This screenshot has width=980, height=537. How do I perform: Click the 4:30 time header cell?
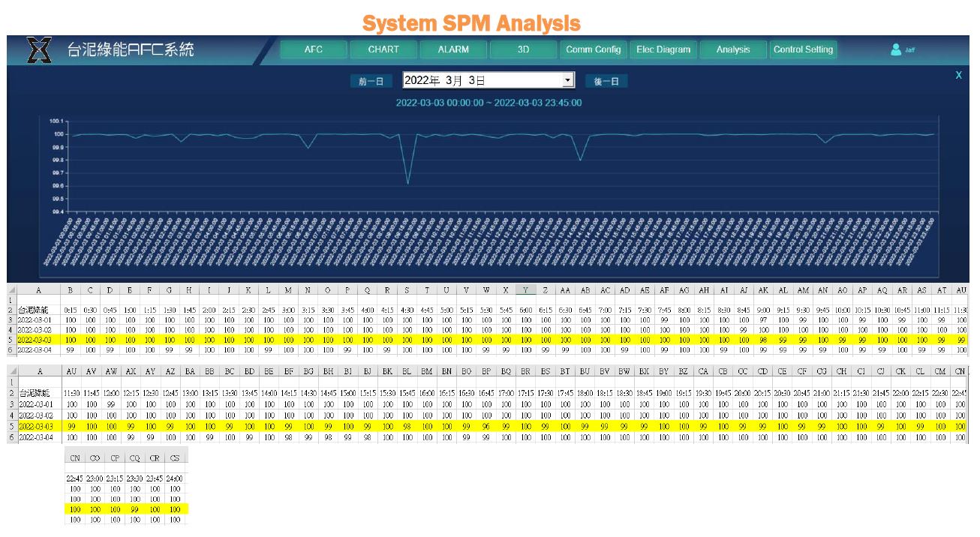(x=407, y=310)
